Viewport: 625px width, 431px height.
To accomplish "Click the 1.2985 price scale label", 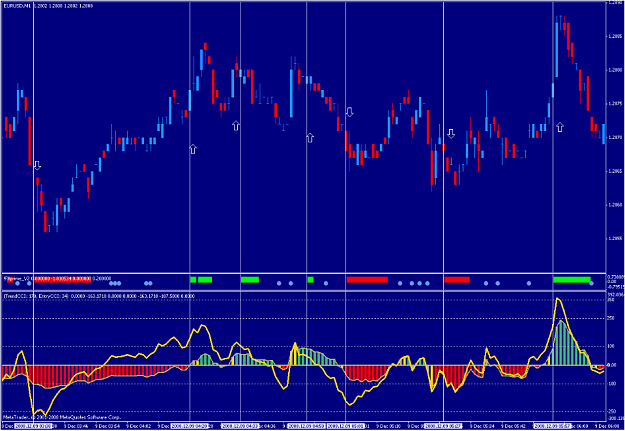I will pyautogui.click(x=615, y=36).
